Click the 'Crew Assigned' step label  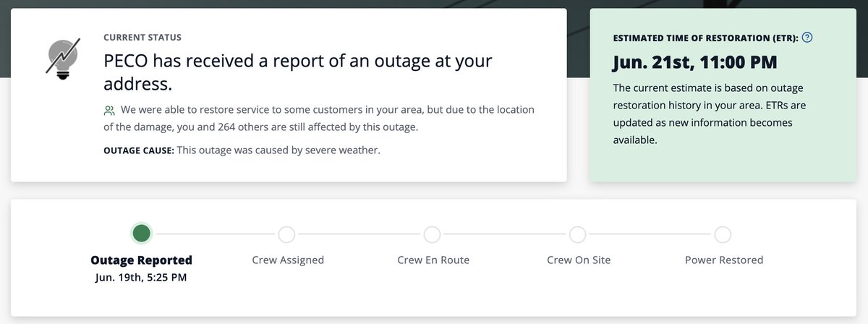pos(288,260)
